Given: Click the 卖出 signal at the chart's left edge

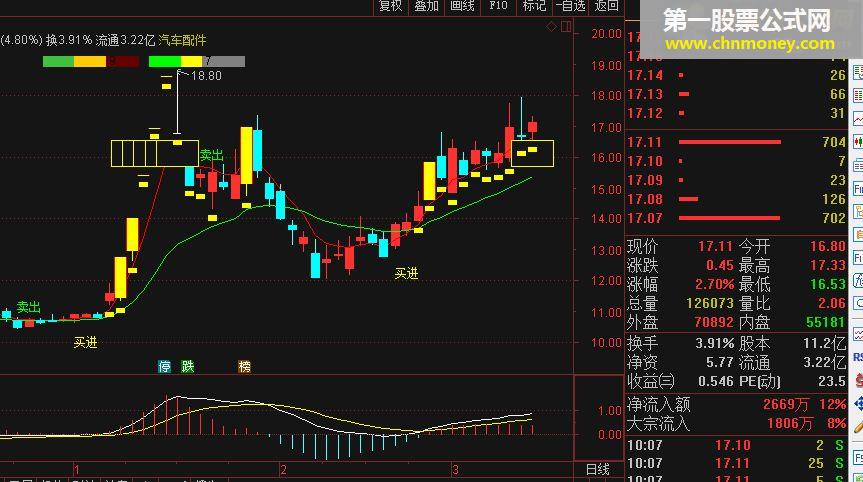Looking at the screenshot, I should (29, 307).
